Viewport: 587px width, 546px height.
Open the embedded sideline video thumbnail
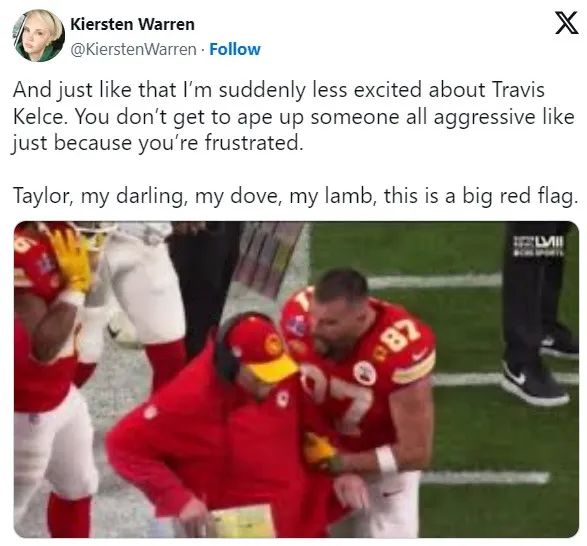click(x=296, y=379)
